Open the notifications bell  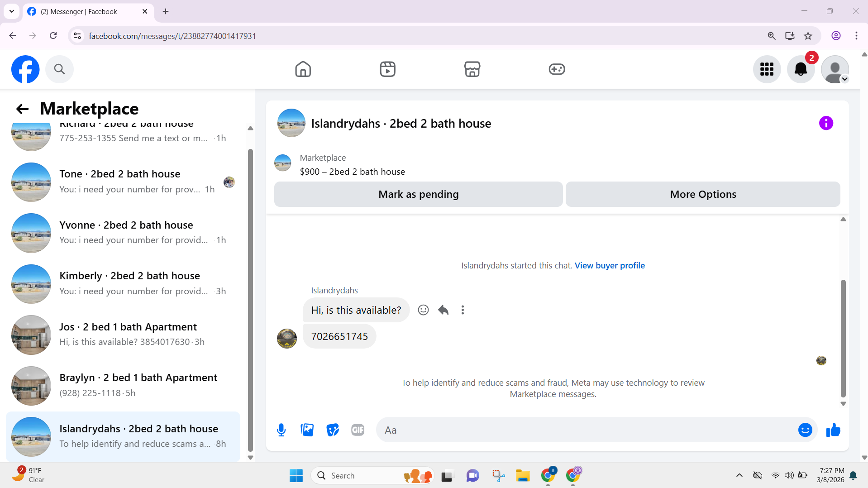tap(801, 69)
